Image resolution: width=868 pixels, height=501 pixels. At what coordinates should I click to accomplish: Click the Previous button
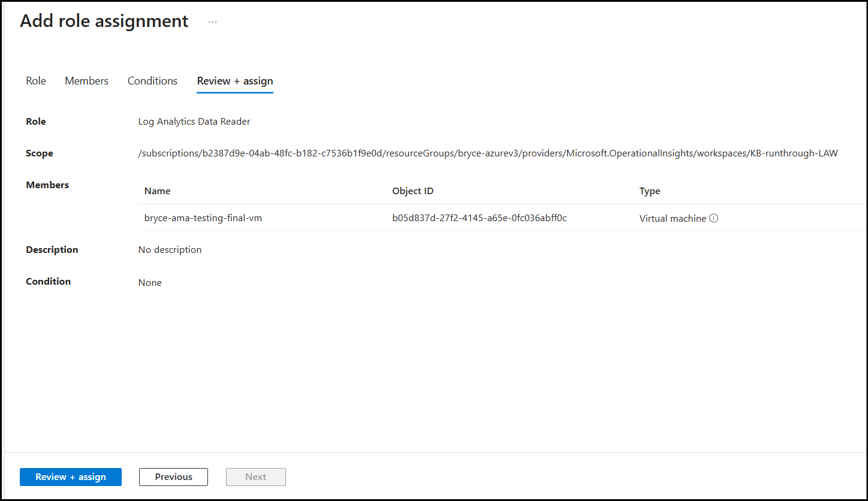point(173,477)
